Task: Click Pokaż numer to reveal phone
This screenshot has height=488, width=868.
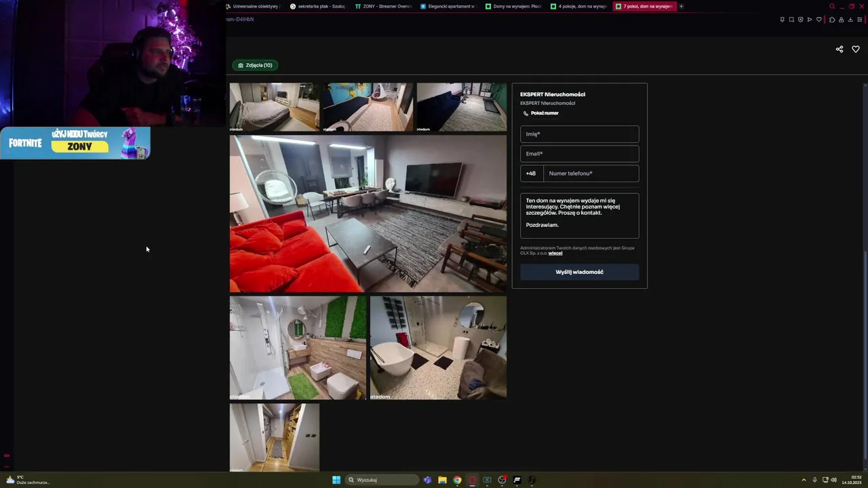Action: 541,113
